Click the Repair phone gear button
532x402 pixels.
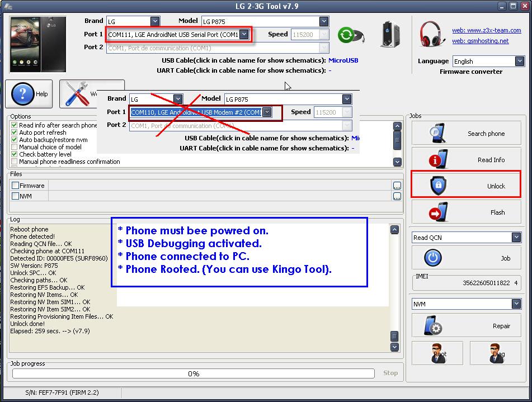tap(466, 325)
